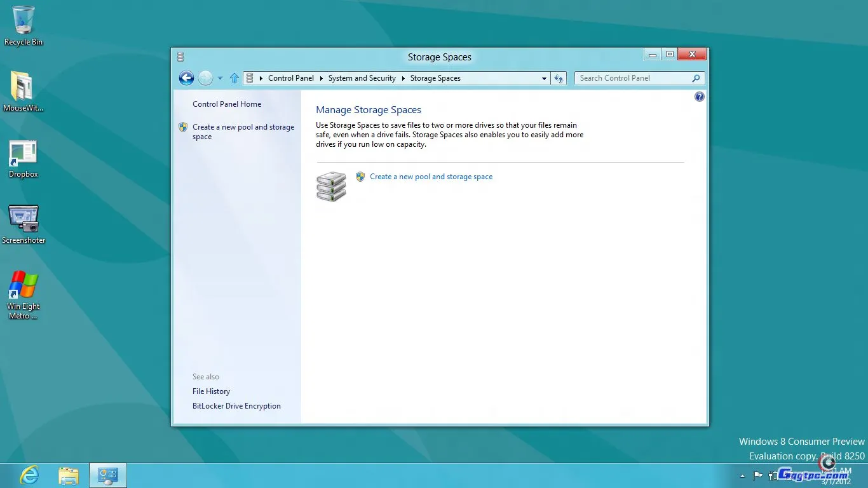Open the Screenshoter desktop icon
868x488 pixels.
(24, 224)
